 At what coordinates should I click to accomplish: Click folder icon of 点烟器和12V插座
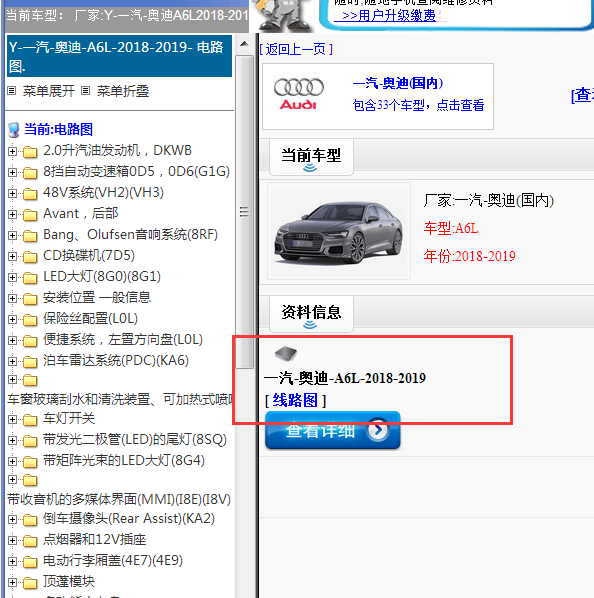click(30, 541)
